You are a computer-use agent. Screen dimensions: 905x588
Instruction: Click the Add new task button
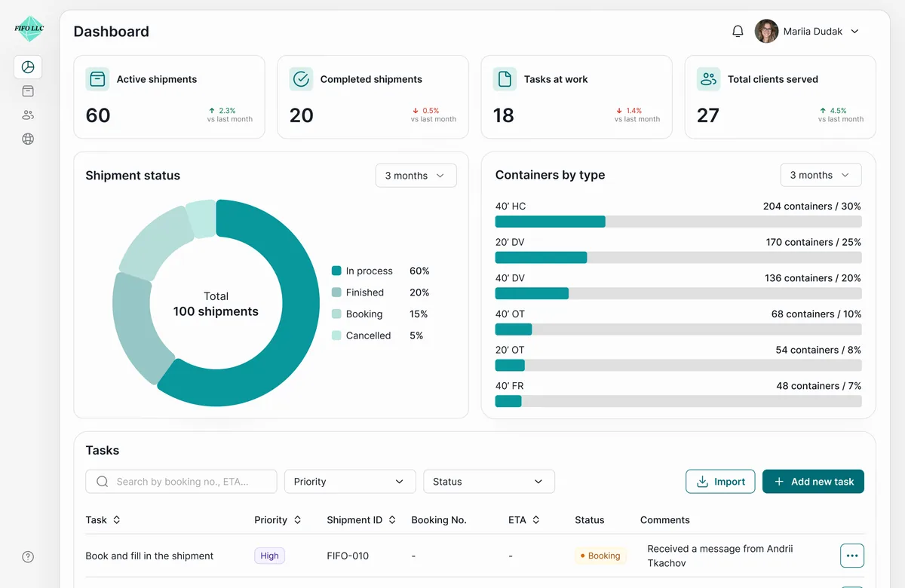coord(813,482)
